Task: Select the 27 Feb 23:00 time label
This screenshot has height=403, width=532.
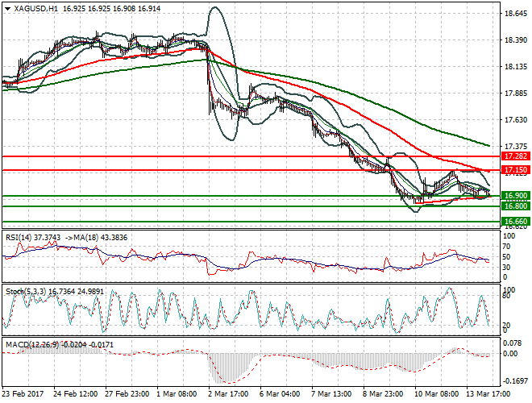Action: (x=127, y=394)
